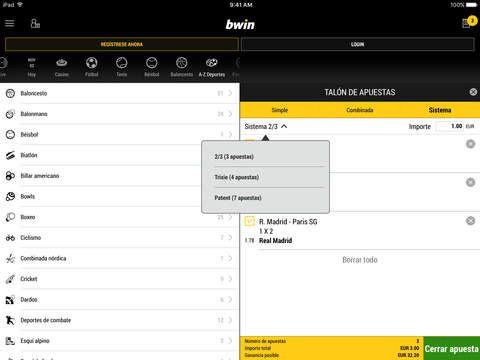The width and height of the screenshot is (480, 360).
Task: Click Cerrar apuesta button
Action: point(452,348)
